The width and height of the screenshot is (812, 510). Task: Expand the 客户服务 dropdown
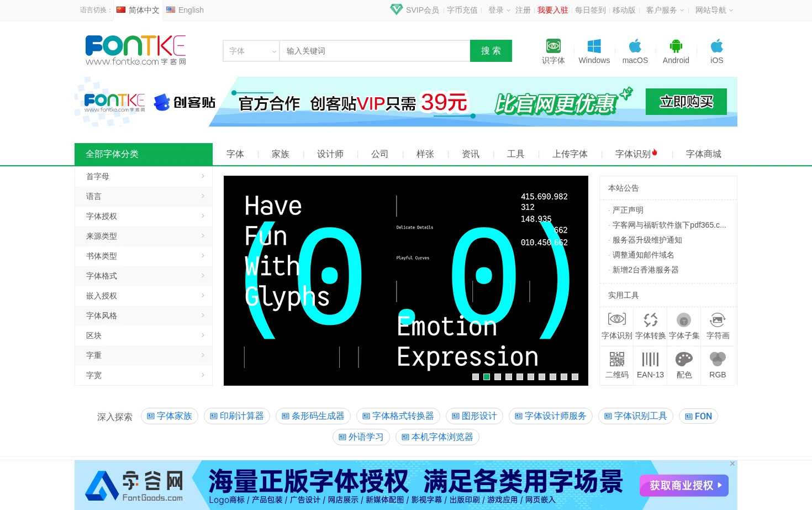click(665, 10)
